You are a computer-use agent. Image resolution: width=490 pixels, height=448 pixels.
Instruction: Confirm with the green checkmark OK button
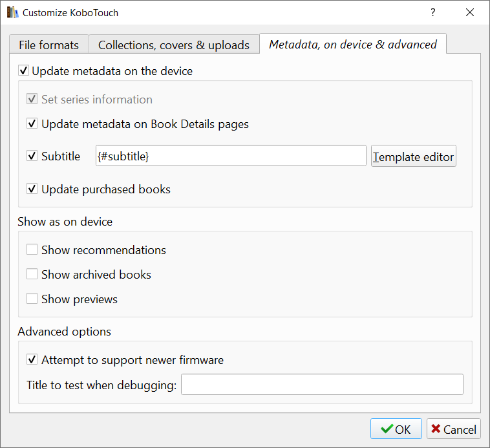[396, 429]
